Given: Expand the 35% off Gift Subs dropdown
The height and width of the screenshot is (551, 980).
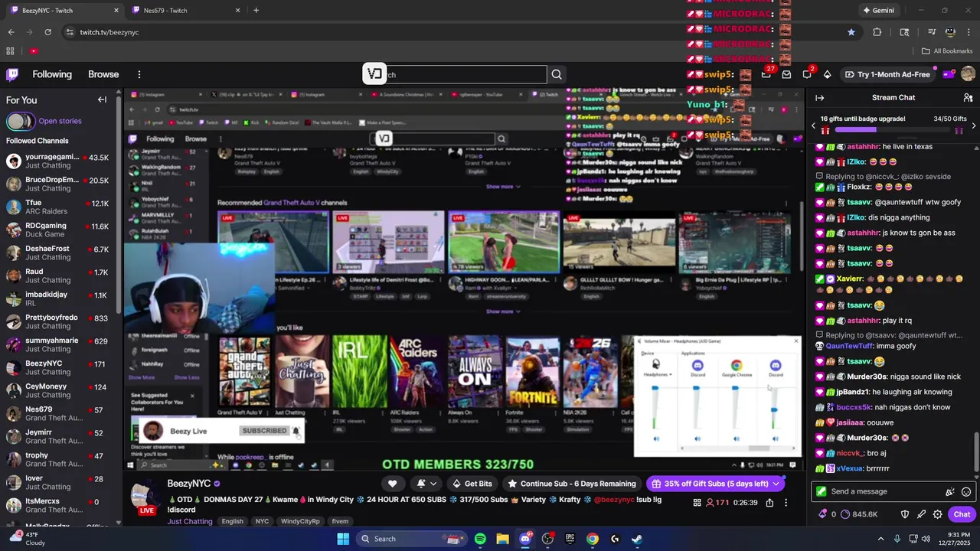Looking at the screenshot, I should 776,484.
